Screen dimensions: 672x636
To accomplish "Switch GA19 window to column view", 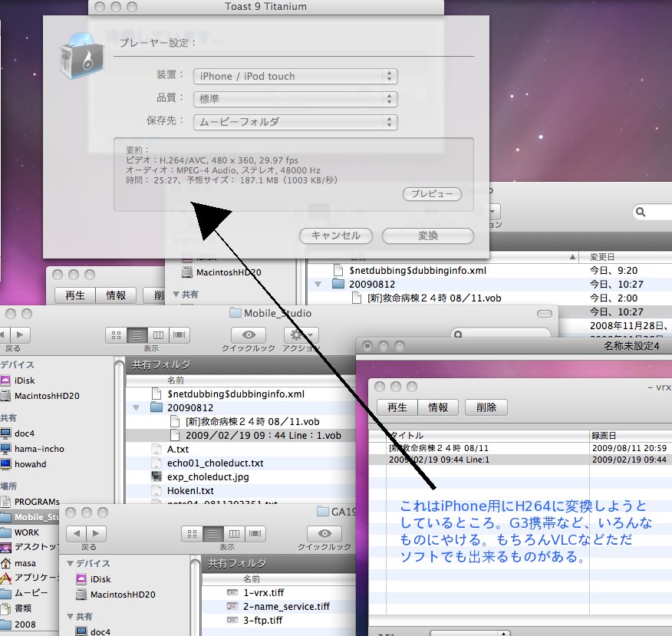I will coord(234,533).
